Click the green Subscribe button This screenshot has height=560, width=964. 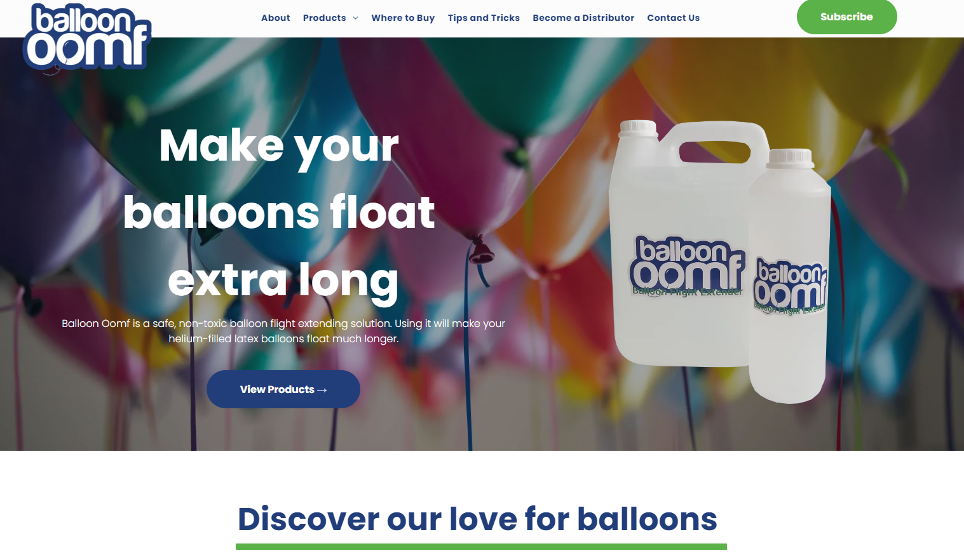[846, 17]
